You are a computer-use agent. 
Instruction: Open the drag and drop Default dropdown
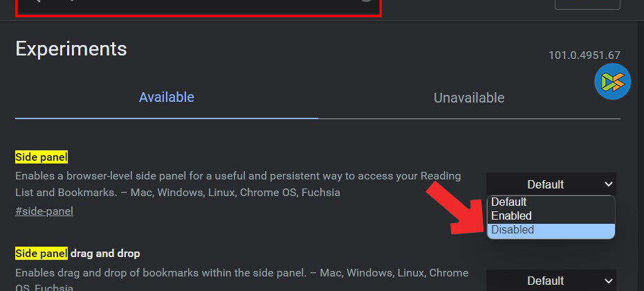click(x=551, y=281)
